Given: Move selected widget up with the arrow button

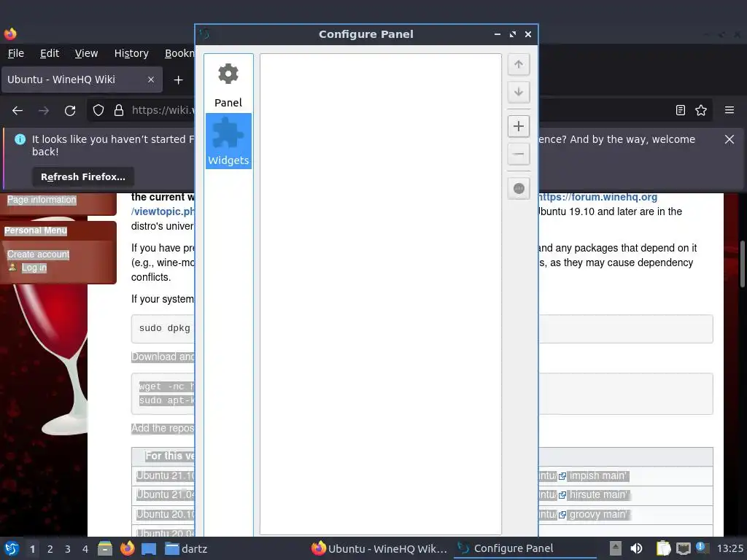Looking at the screenshot, I should (x=519, y=64).
